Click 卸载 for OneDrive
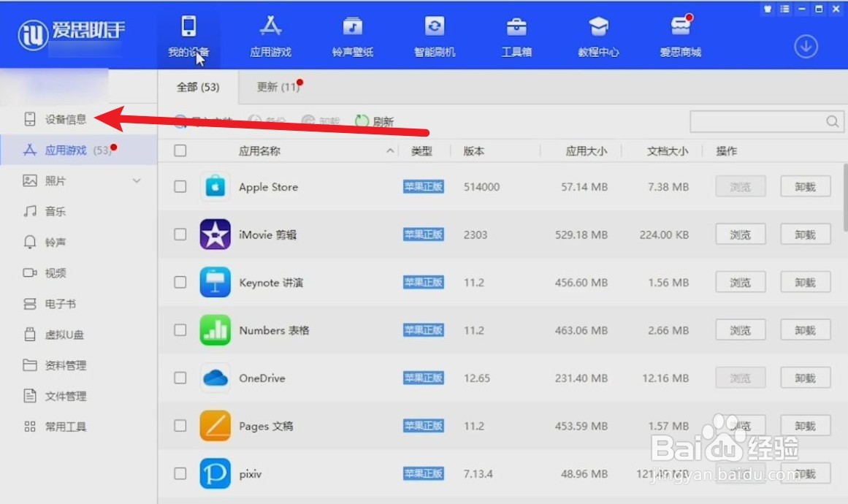848x504 pixels. [x=806, y=378]
